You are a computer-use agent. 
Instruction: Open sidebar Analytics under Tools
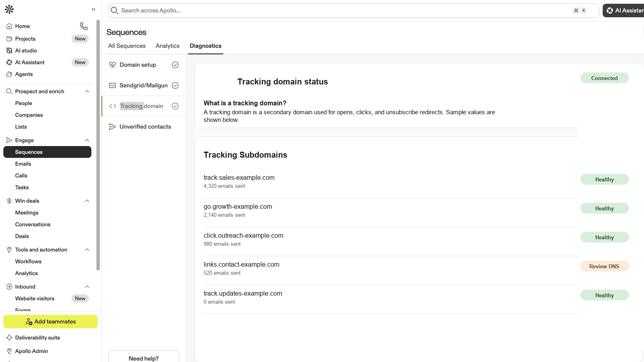(x=27, y=273)
